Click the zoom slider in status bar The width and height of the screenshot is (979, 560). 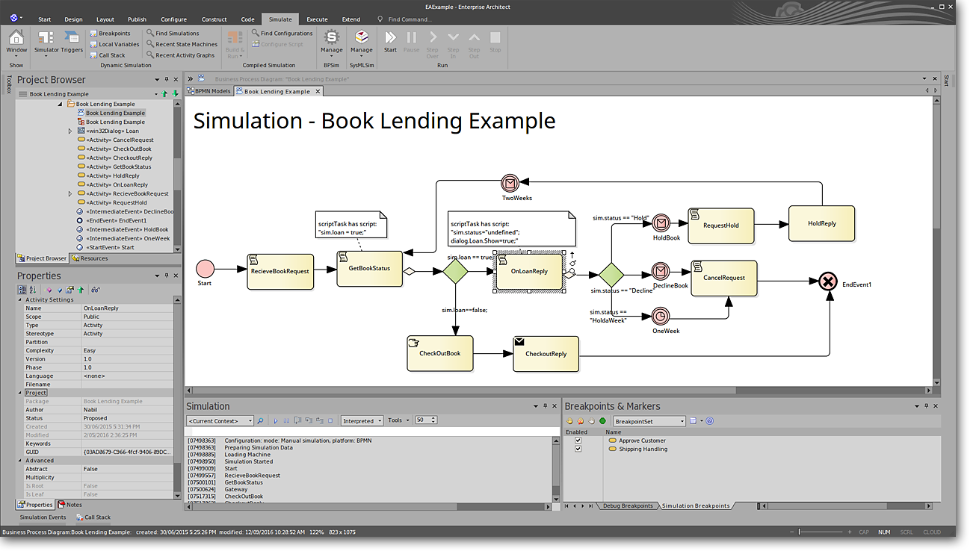click(x=799, y=532)
